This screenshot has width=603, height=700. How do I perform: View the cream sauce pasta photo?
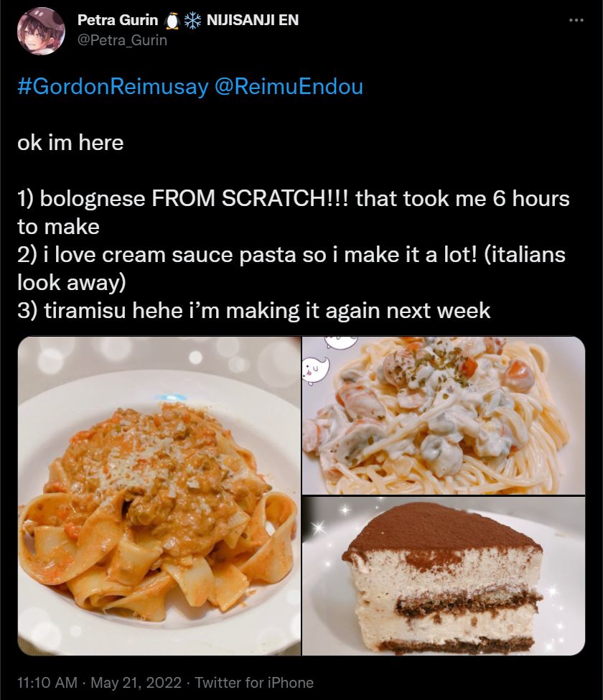pyautogui.click(x=444, y=416)
